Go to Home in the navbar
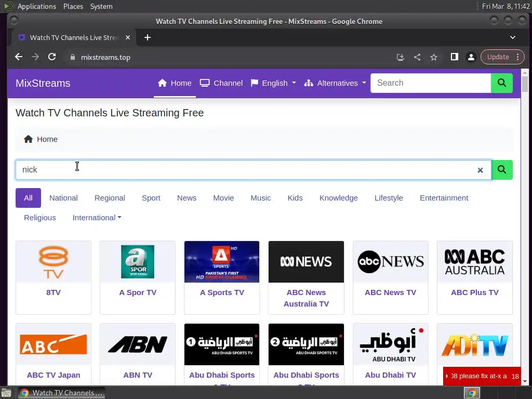532x399 pixels. [x=175, y=83]
